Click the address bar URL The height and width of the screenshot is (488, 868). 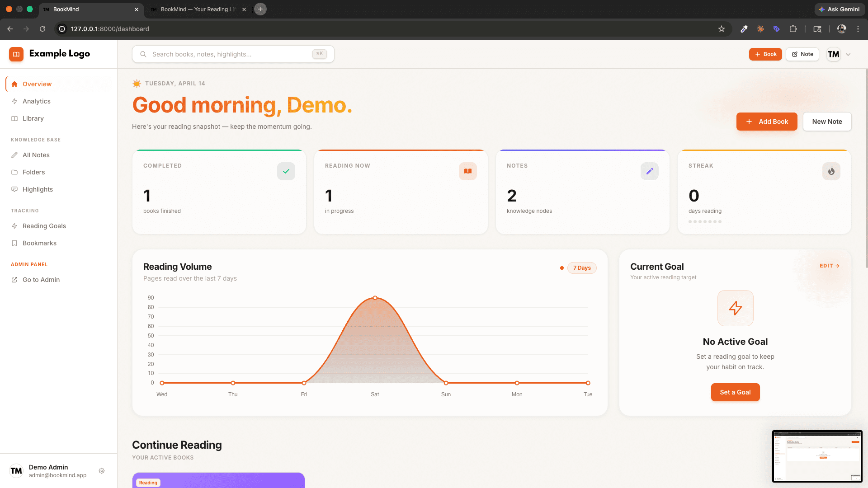110,29
